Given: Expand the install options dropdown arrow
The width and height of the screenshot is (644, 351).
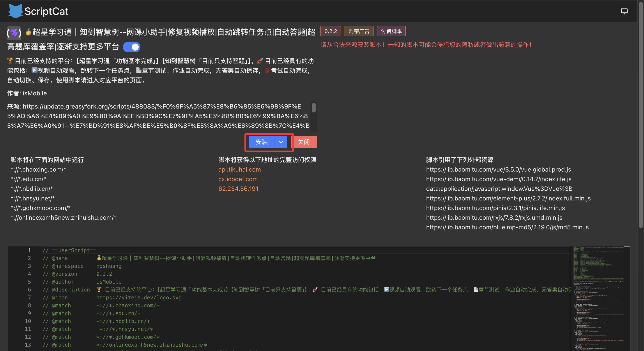Looking at the screenshot, I should tap(281, 142).
